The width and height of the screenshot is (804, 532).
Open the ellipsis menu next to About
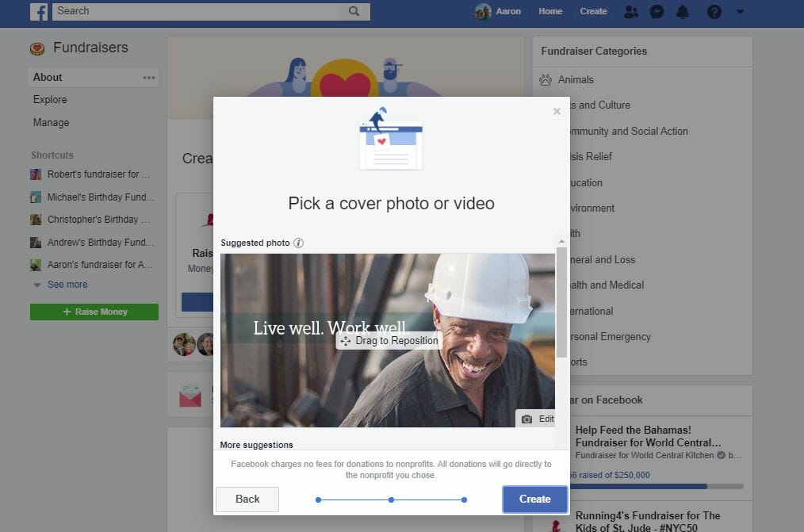tap(148, 76)
